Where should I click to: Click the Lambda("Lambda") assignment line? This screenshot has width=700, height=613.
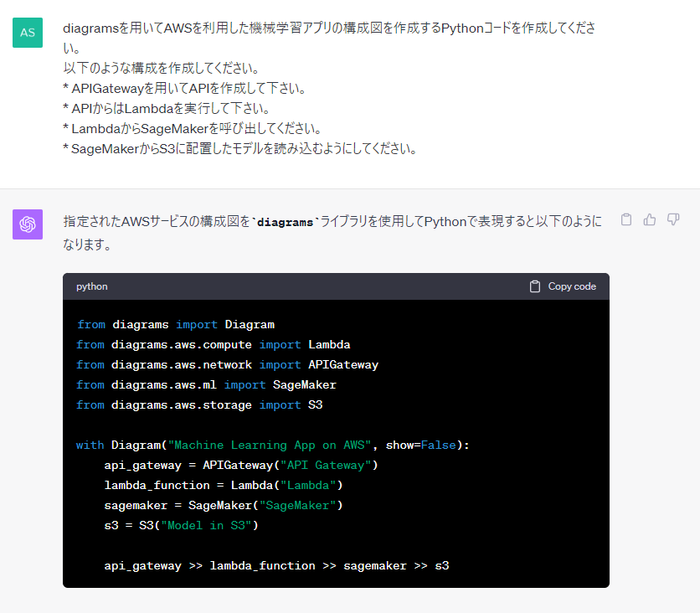point(220,485)
